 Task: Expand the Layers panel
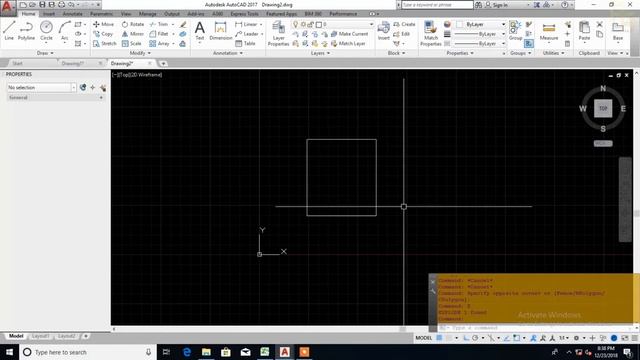[x=320, y=53]
